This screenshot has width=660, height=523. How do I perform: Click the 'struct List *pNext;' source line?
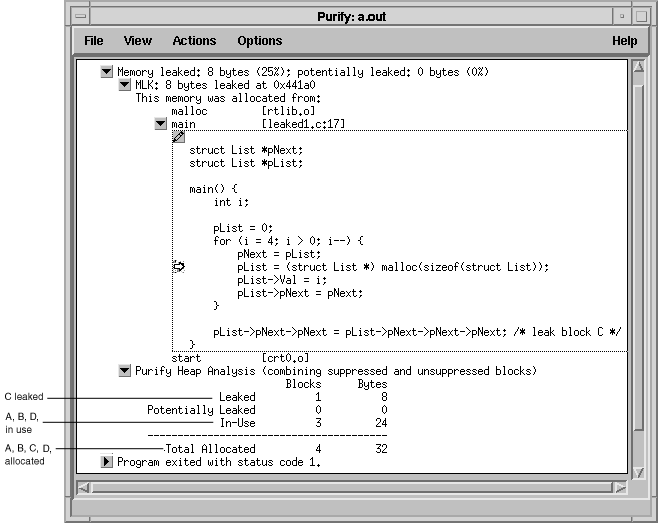246,150
